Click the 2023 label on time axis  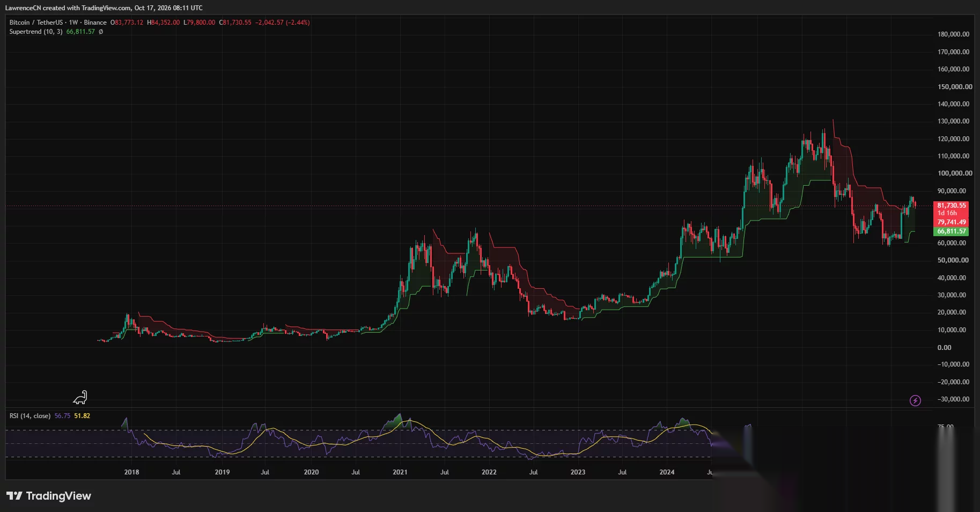(x=578, y=472)
